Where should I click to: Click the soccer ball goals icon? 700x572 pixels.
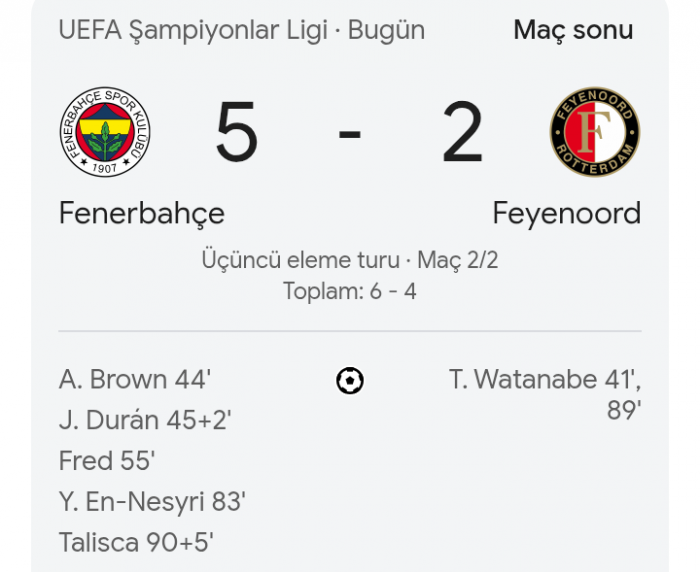tap(350, 381)
